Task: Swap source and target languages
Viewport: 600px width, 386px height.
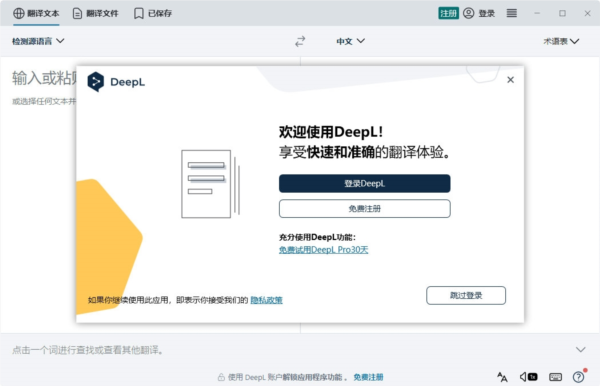Action: [300, 41]
